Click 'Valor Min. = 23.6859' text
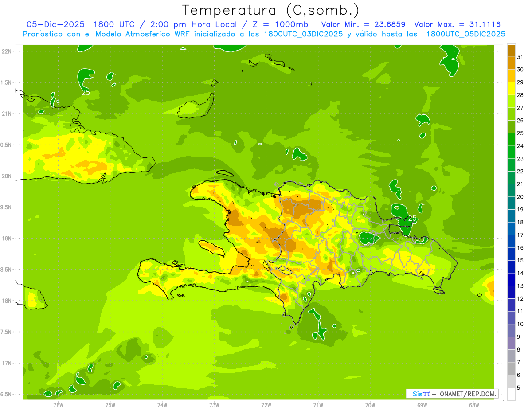532x411 pixels. (363, 24)
